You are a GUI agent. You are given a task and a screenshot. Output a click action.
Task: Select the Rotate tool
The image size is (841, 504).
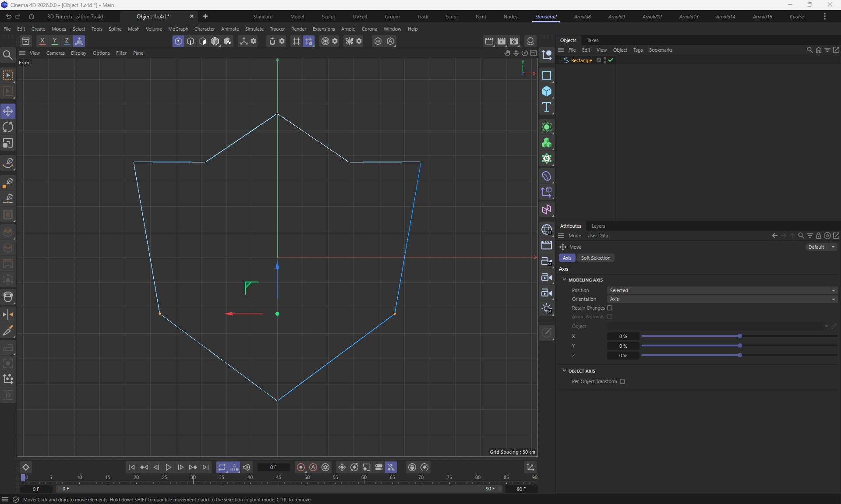pos(8,127)
